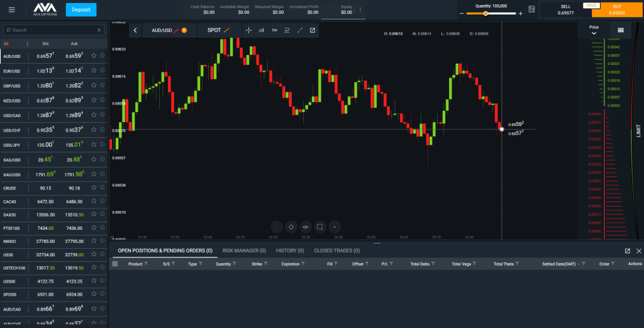Increase quantity with the plus button
The width and height of the screenshot is (644, 328).
pyautogui.click(x=520, y=14)
